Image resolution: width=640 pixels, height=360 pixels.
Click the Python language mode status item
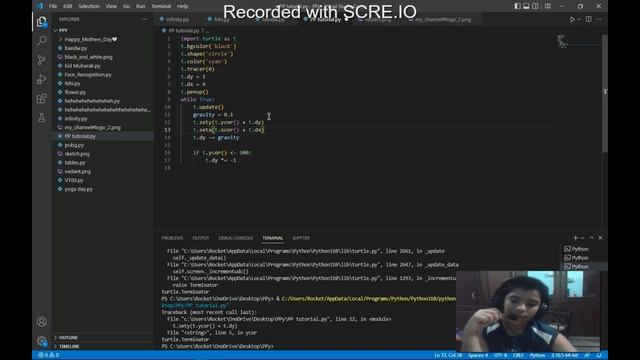[537, 355]
